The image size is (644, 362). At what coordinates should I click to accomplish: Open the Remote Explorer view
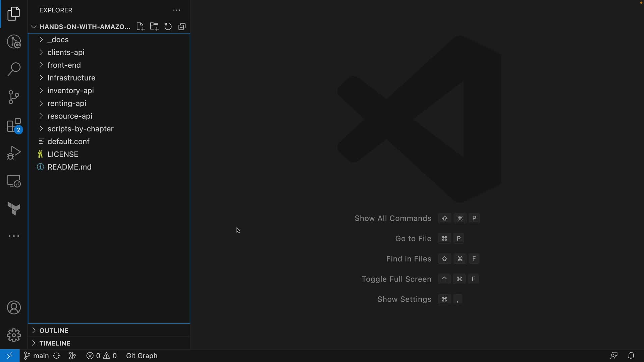(x=14, y=181)
